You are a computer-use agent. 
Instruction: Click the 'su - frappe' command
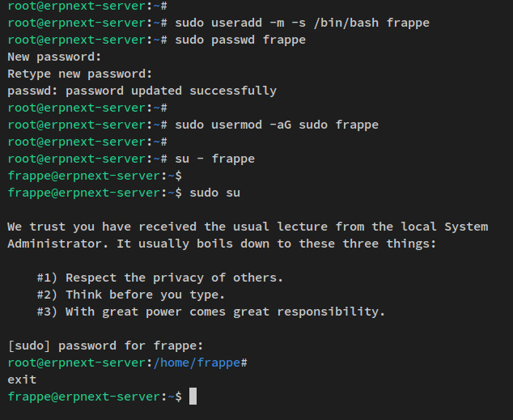[214, 159]
